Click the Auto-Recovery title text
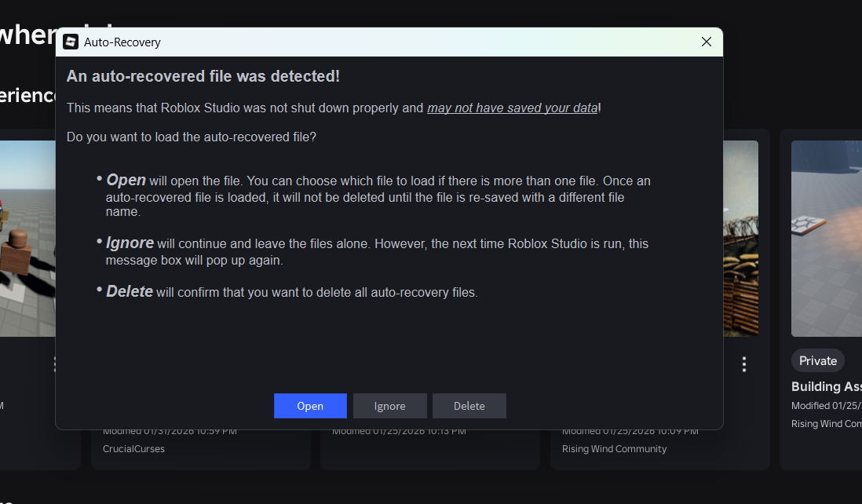This screenshot has height=504, width=862. coord(122,42)
